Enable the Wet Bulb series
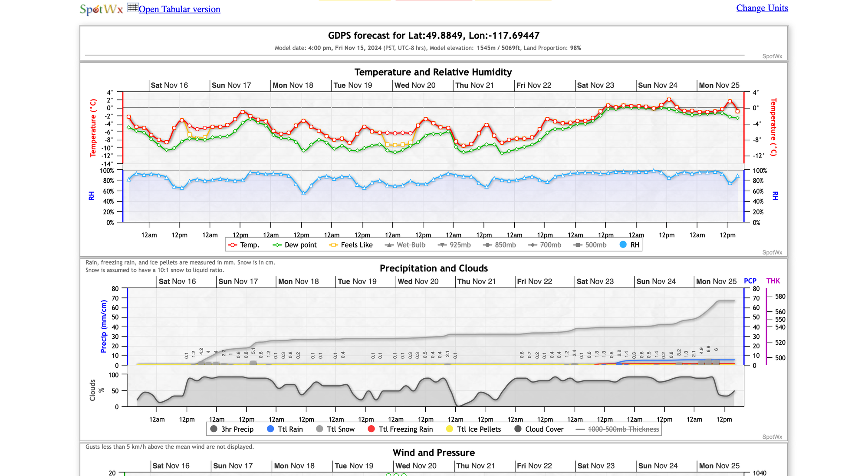This screenshot has width=868, height=476. (405, 245)
